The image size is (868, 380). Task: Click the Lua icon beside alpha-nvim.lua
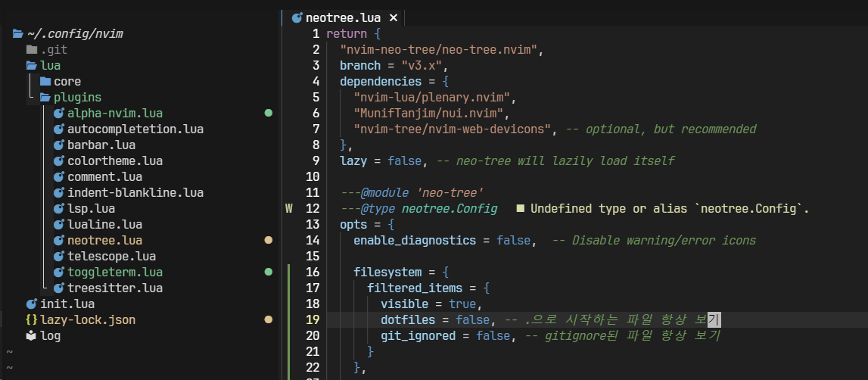[59, 114]
